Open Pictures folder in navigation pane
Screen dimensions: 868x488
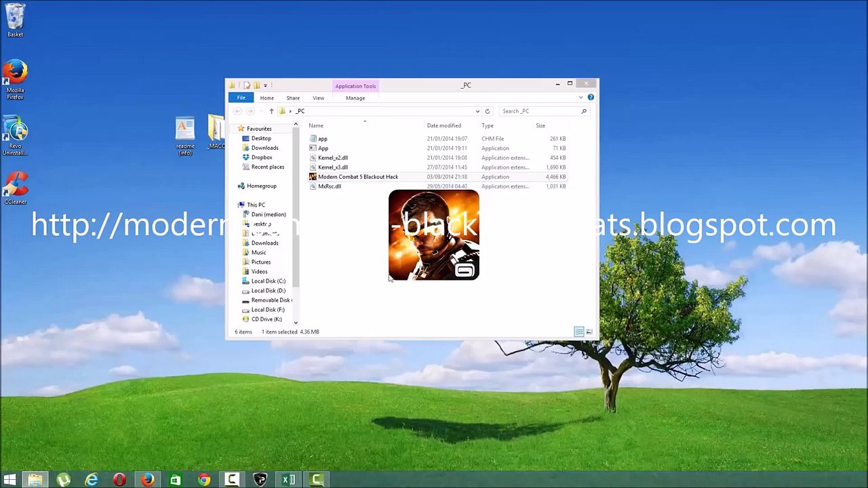[x=261, y=262]
